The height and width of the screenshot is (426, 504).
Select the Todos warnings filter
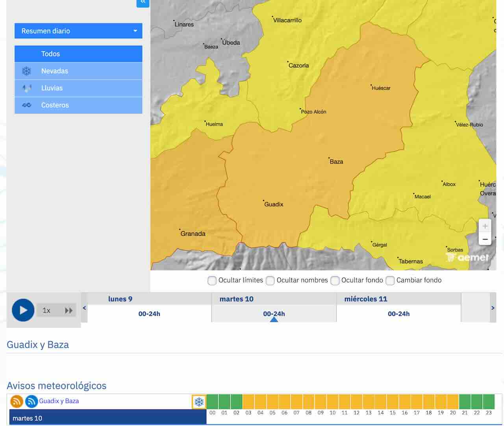(x=78, y=54)
